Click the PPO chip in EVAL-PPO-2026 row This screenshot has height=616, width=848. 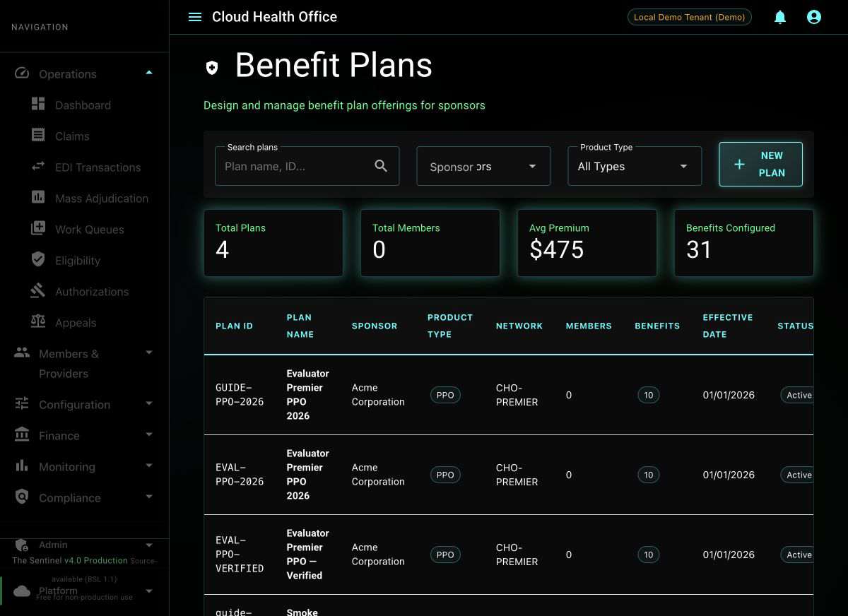445,475
